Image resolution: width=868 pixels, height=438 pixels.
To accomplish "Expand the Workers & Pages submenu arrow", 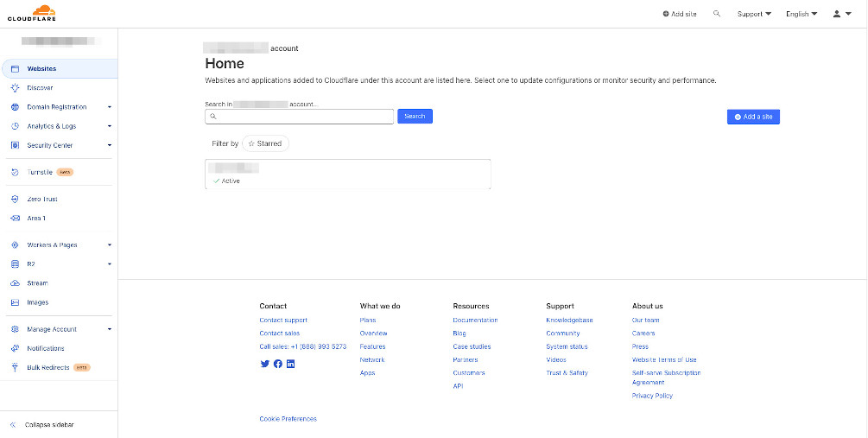I will tap(109, 245).
